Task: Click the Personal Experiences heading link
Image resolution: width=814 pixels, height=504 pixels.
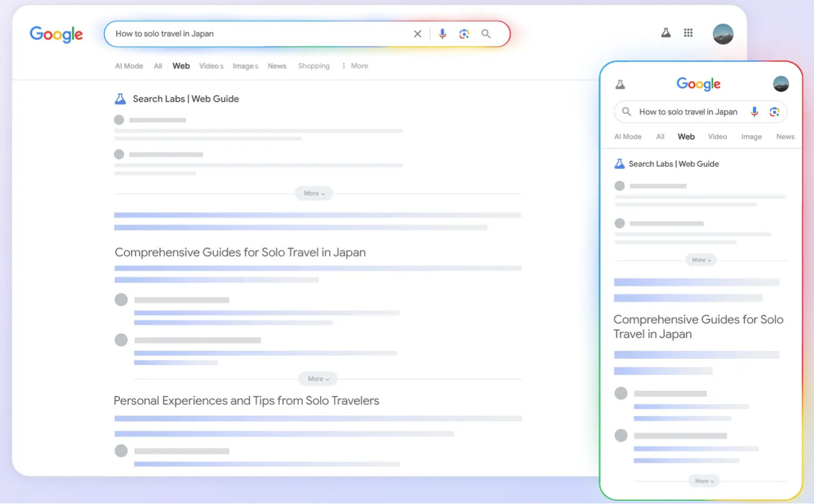Action: [x=247, y=400]
